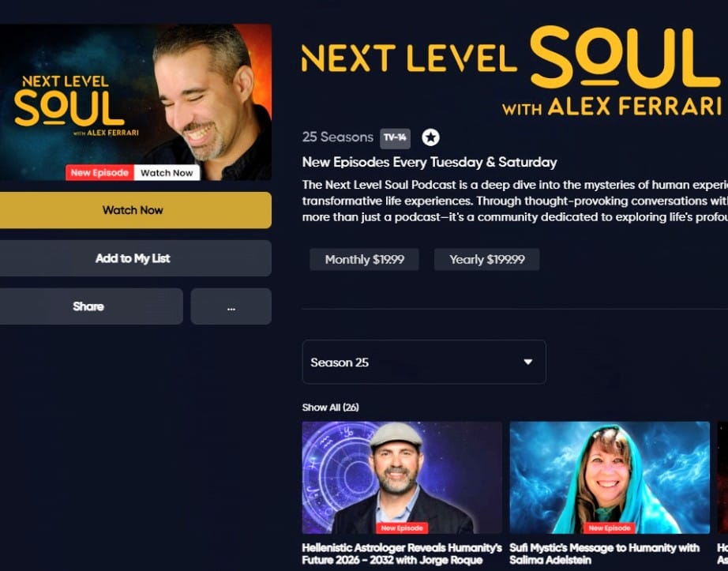The image size is (728, 571).
Task: Click the white Watch Now label on poster
Action: (x=167, y=173)
